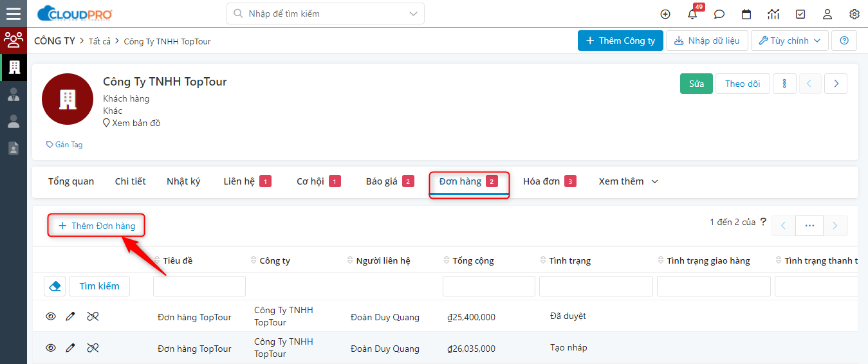Unlink the 25,400,000 order
The width and height of the screenshot is (868, 364).
(93, 316)
